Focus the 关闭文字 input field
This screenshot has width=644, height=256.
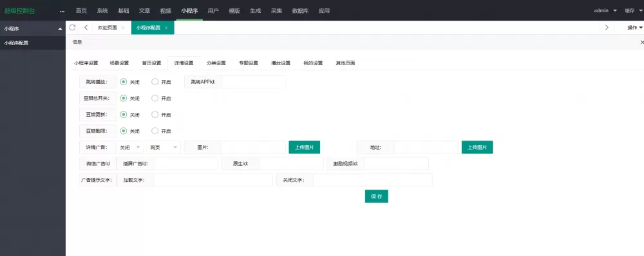click(372, 180)
